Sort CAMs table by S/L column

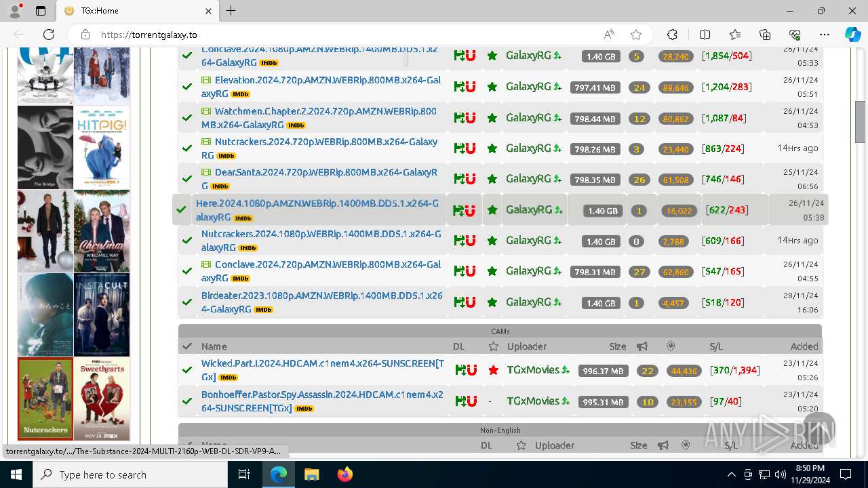pyautogui.click(x=716, y=346)
